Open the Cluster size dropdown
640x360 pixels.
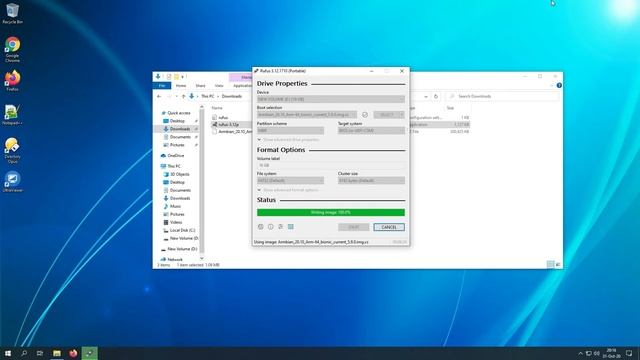click(x=371, y=180)
